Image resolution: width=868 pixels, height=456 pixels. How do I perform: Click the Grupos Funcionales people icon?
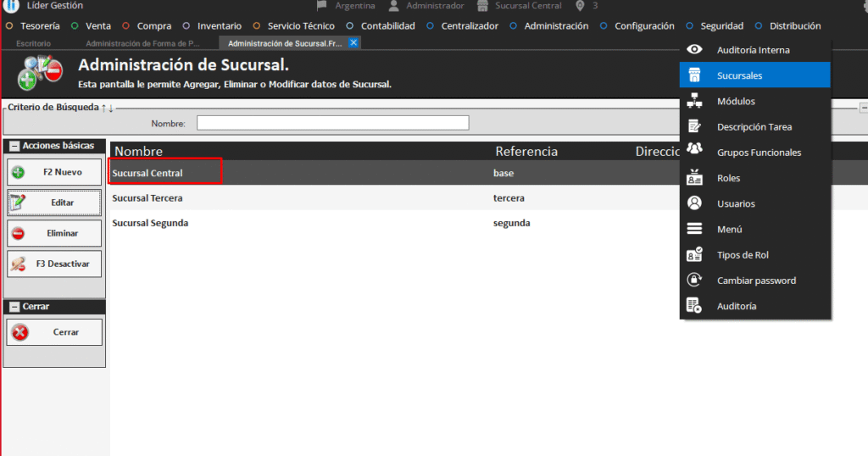(x=694, y=153)
